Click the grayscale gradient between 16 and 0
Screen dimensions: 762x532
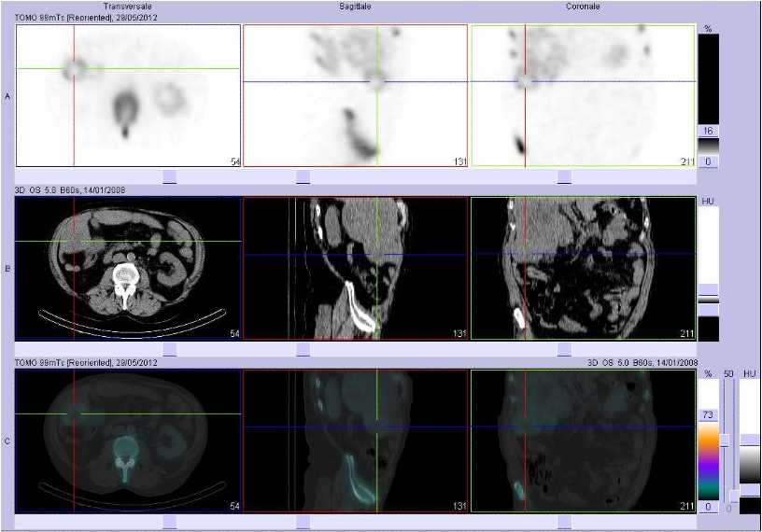pyautogui.click(x=708, y=146)
